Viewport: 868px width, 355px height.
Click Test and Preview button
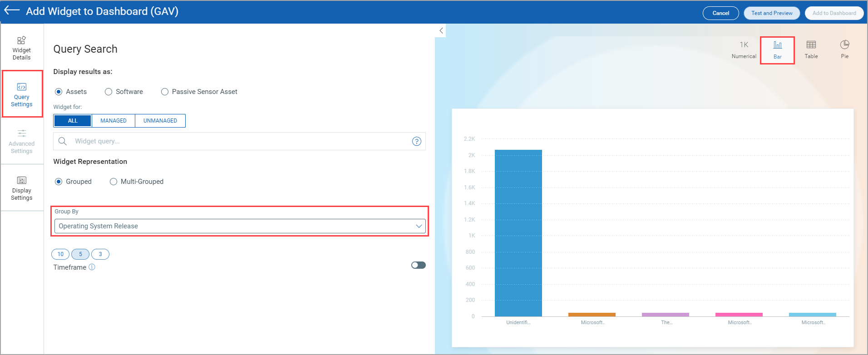coord(772,13)
